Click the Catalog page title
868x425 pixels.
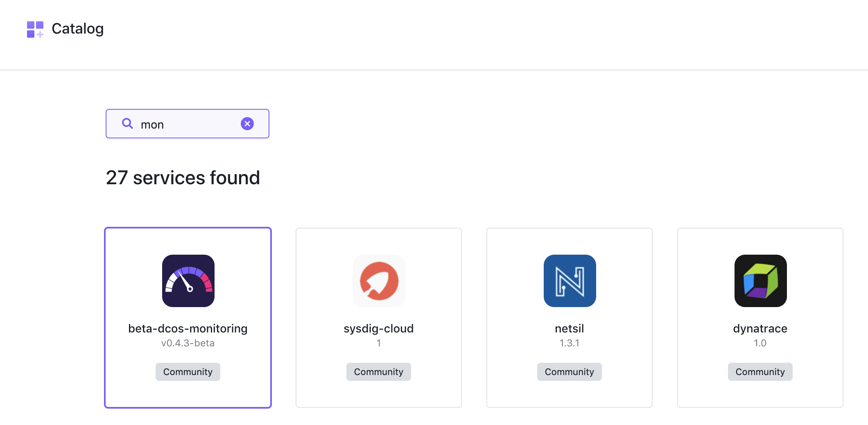pyautogui.click(x=78, y=29)
